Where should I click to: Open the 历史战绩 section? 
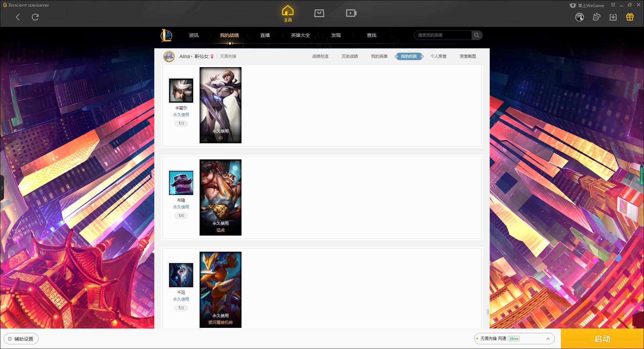[x=350, y=56]
